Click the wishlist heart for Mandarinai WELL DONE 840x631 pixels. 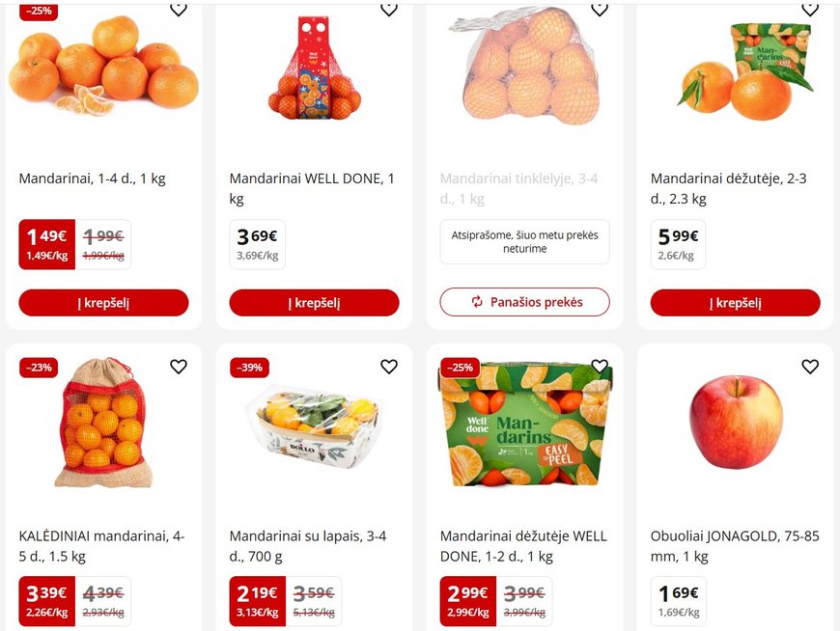tap(389, 10)
